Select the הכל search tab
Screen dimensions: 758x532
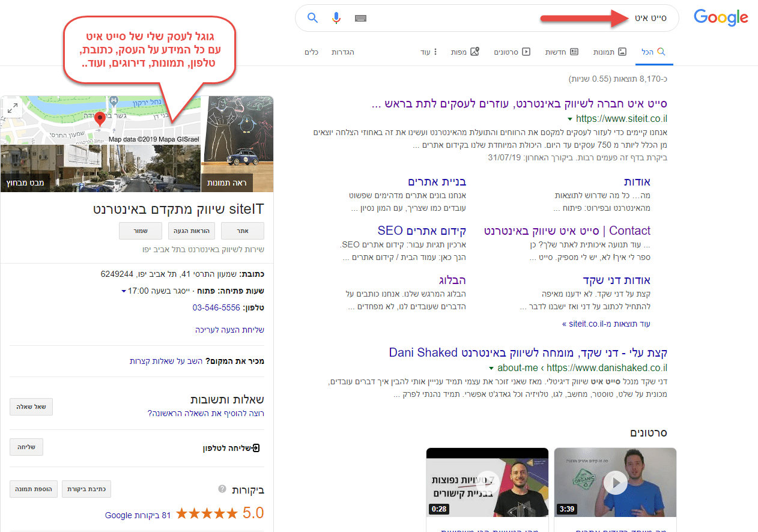(653, 52)
